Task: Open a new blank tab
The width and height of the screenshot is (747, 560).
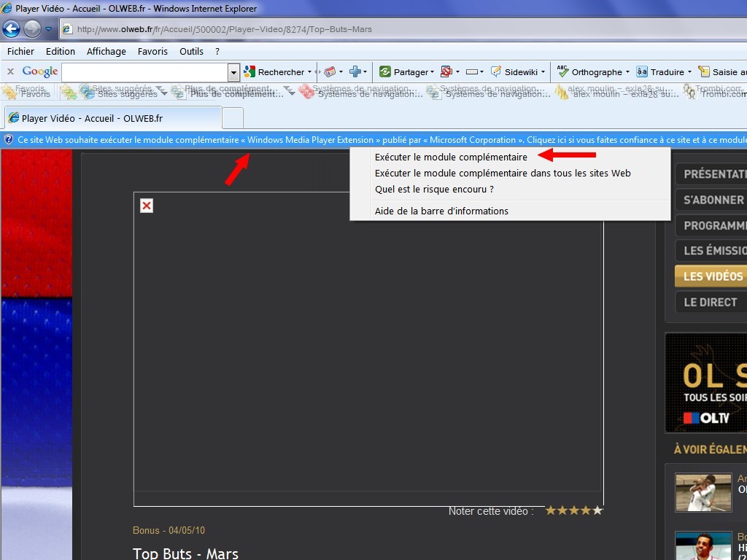Action: tap(233, 118)
